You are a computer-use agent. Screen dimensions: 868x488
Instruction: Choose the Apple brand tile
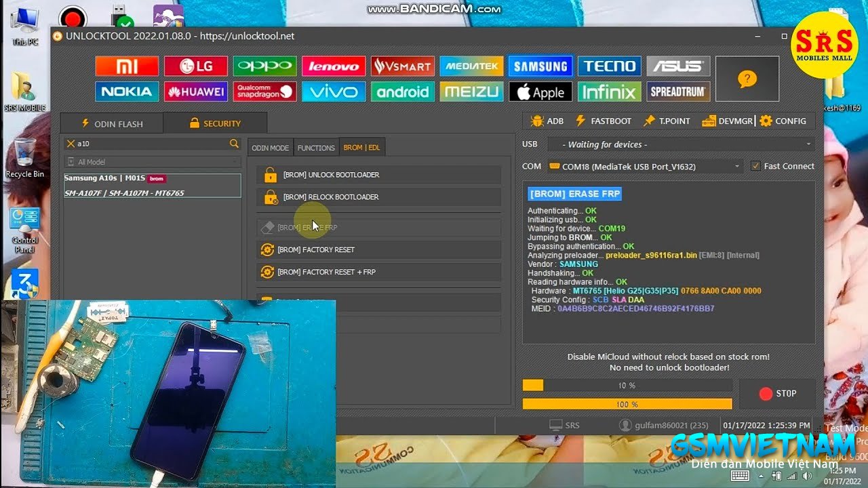tap(540, 91)
